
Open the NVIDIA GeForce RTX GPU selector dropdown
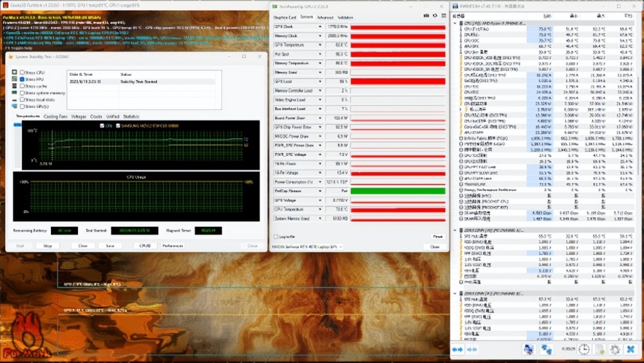[x=307, y=247]
